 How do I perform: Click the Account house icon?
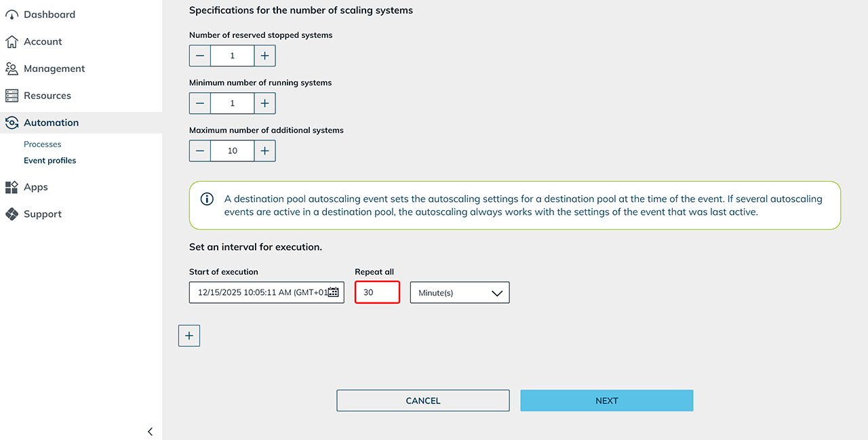point(12,42)
